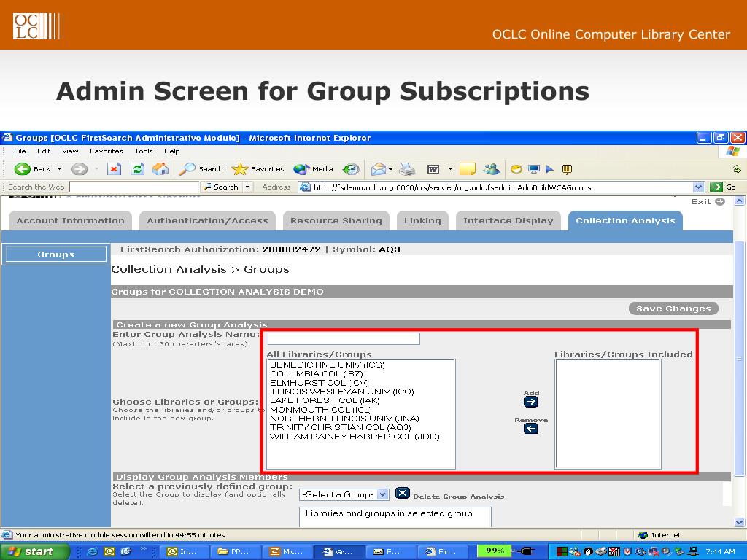Open the Select a Group dropdown
The image size is (747, 560).
tap(344, 494)
